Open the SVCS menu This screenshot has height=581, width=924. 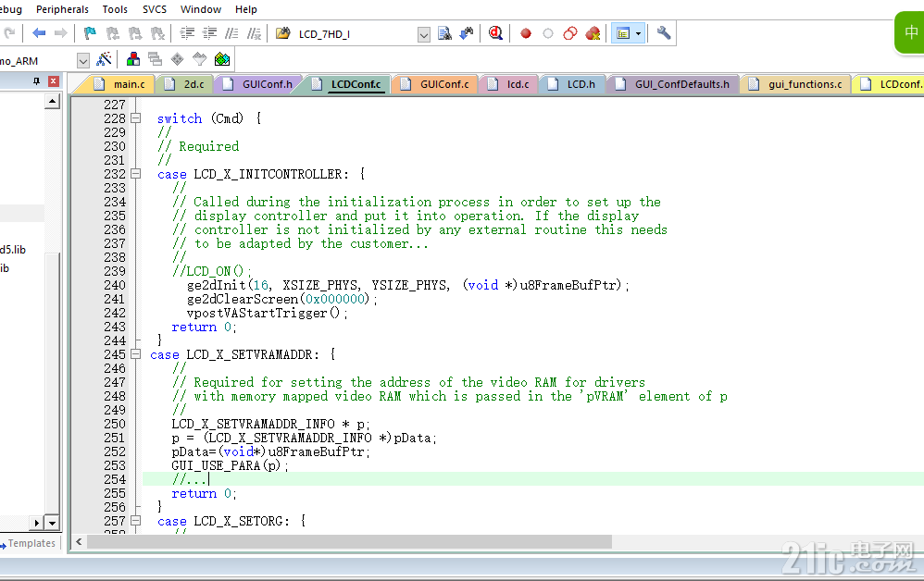(x=155, y=9)
